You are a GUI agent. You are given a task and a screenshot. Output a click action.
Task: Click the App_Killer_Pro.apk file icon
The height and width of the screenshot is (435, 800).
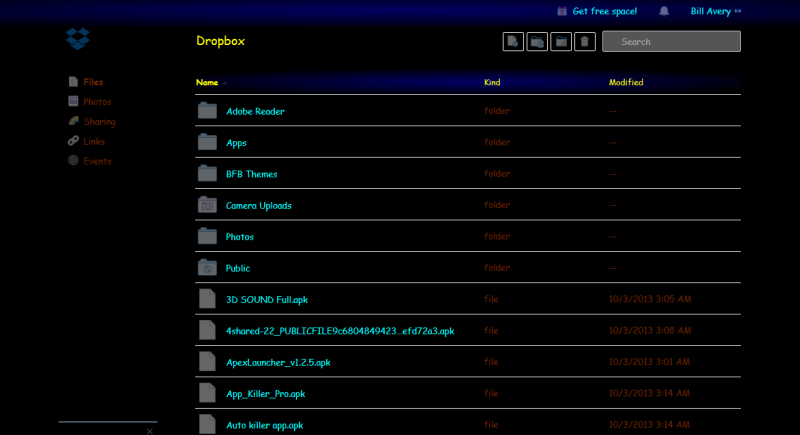click(x=207, y=393)
